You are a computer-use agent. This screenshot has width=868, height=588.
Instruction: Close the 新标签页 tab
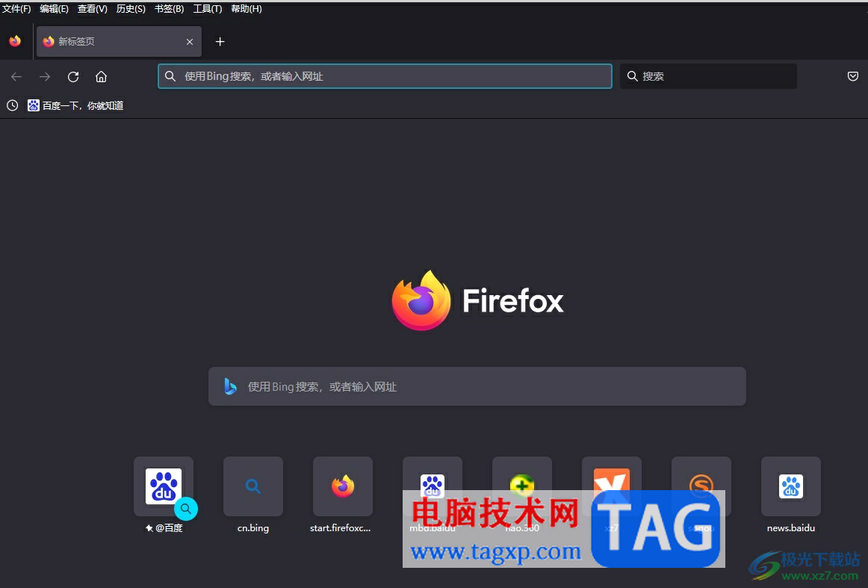click(x=190, y=42)
